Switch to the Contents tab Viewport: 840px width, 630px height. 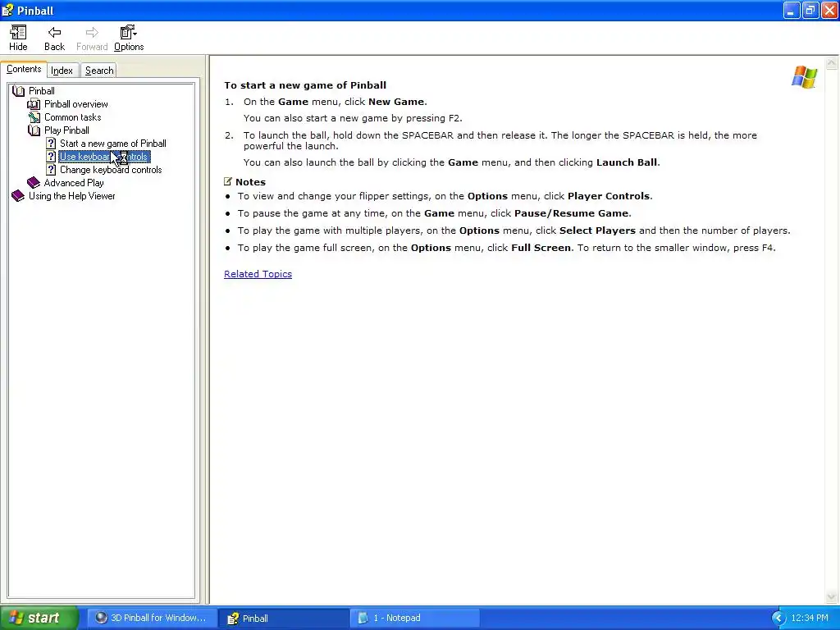tap(24, 69)
